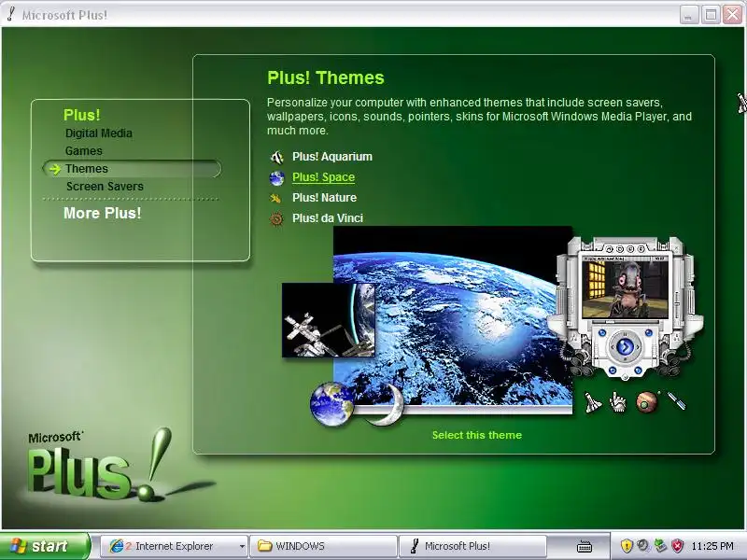Click the Microsoft Plus! title bar icon

coord(11,14)
